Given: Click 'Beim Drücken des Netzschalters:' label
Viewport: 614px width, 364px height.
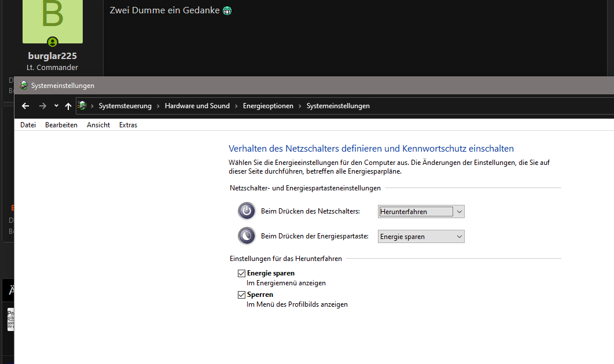Looking at the screenshot, I should (310, 211).
